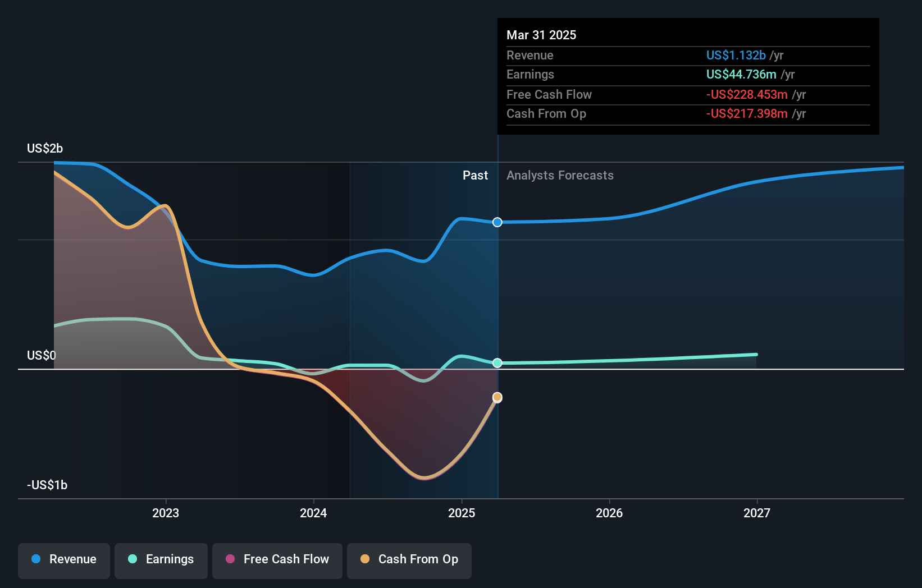Screen dimensions: 922x588
Task: Click the Revenue row label in tooltip
Action: click(x=530, y=55)
